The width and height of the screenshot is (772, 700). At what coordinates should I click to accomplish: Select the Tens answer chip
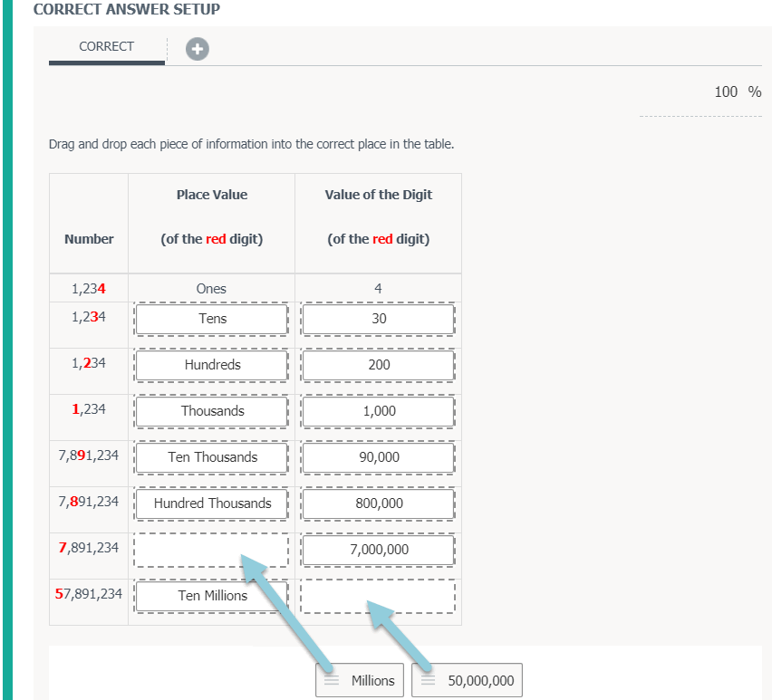pyautogui.click(x=212, y=319)
